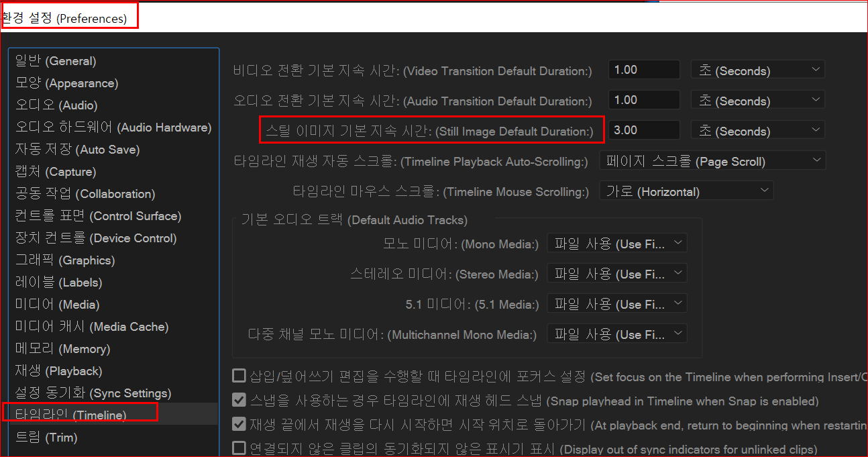Screen dimensions: 868x457
Task: Open the Multichannel Mono Media dropdown
Action: (616, 333)
